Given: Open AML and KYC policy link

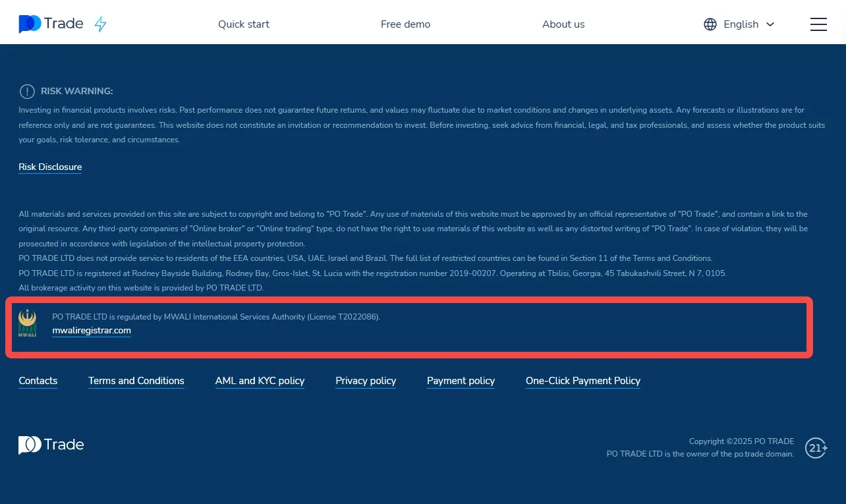Looking at the screenshot, I should pyautogui.click(x=260, y=381).
